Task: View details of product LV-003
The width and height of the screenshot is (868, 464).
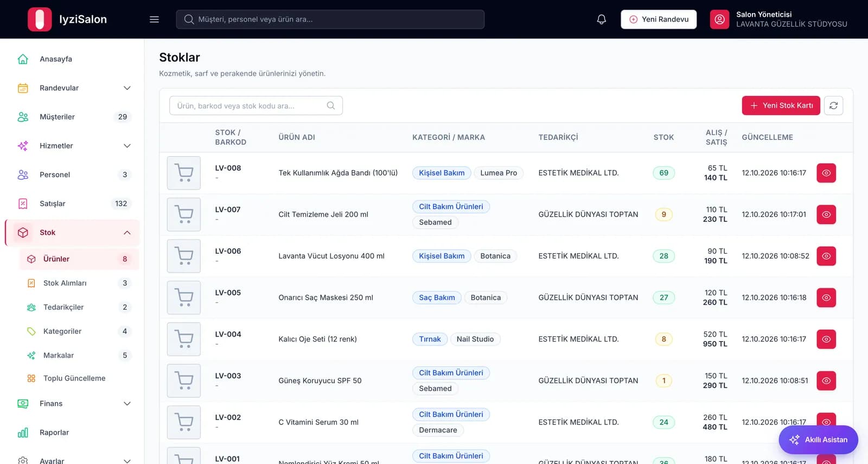Action: 826,381
